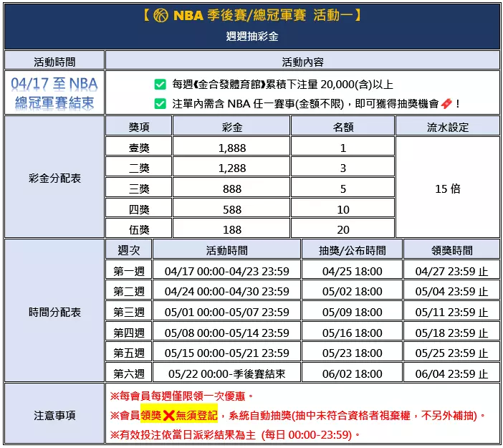This screenshot has height=448, width=503.
Task: Click the blue text 04/17 至 NBA 總冠軍賽結束
Action: 54,93
